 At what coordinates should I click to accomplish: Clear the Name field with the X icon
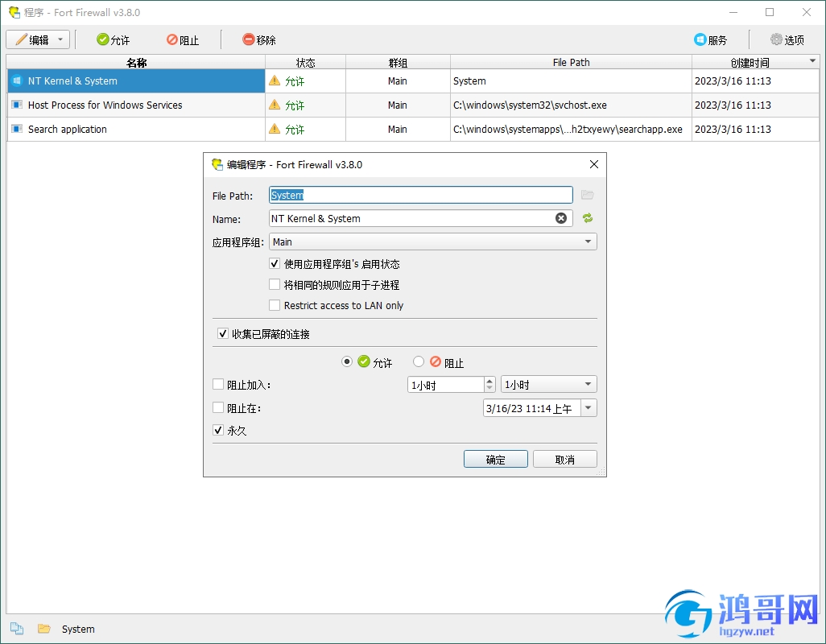tap(561, 218)
